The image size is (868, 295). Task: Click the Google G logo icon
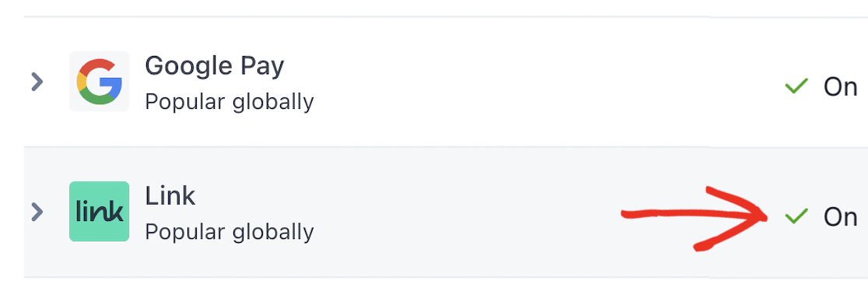pyautogui.click(x=99, y=82)
